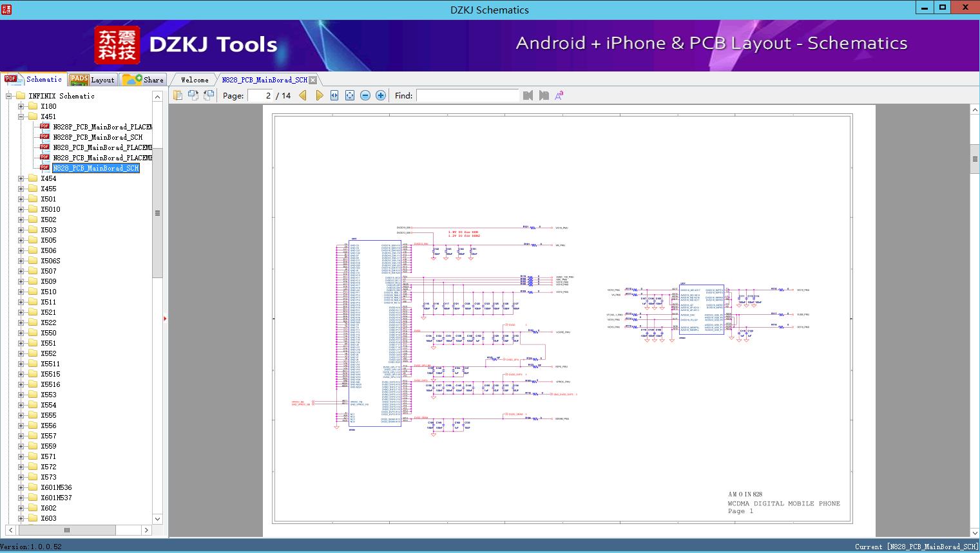The width and height of the screenshot is (980, 553).
Task: Open the Share tab
Action: [144, 80]
